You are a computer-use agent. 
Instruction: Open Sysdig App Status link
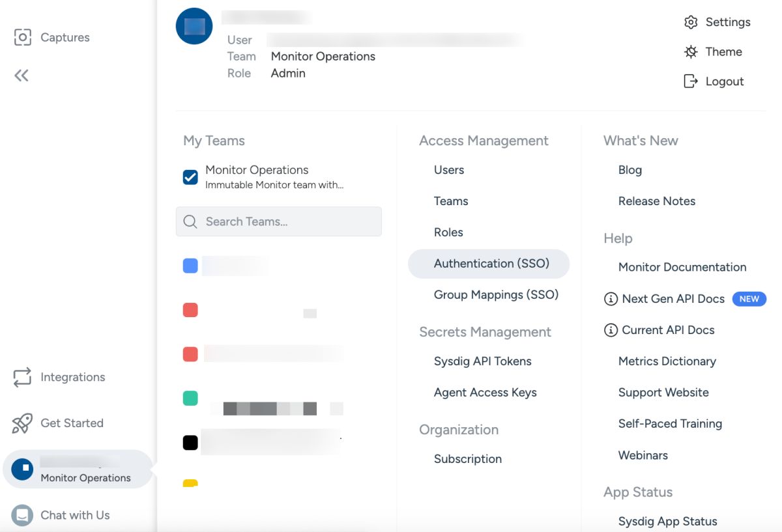click(x=668, y=522)
